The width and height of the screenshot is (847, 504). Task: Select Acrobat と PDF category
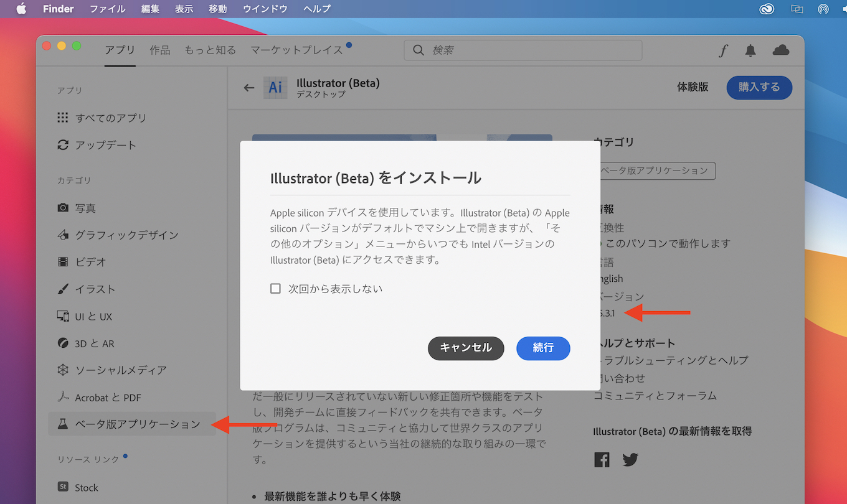pos(98,398)
